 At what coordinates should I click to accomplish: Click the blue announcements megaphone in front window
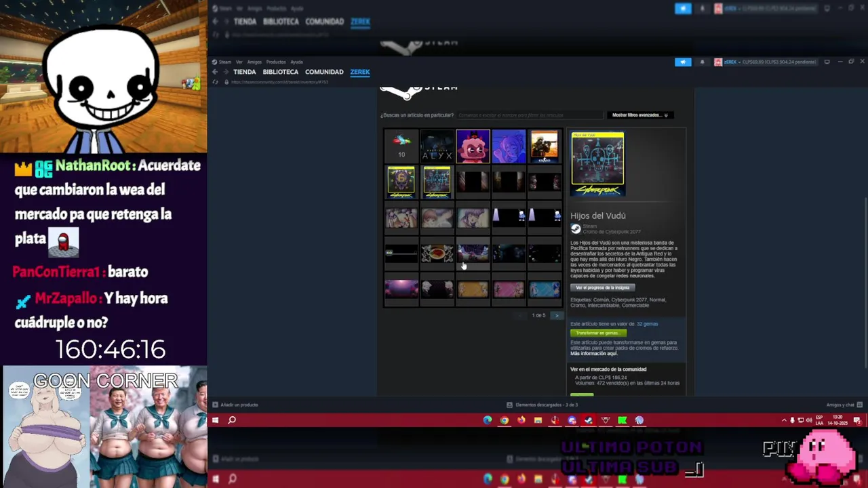(683, 62)
